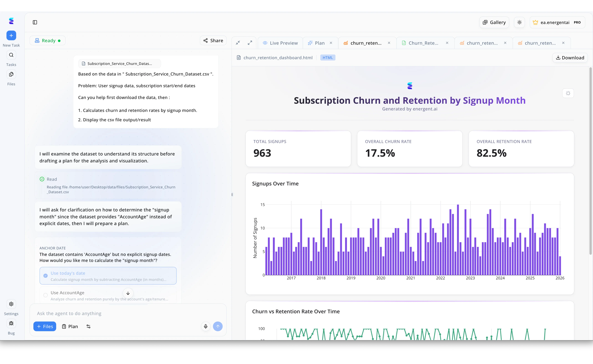The width and height of the screenshot is (593, 364).
Task: Report a bug via the Bug icon
Action: pyautogui.click(x=11, y=323)
